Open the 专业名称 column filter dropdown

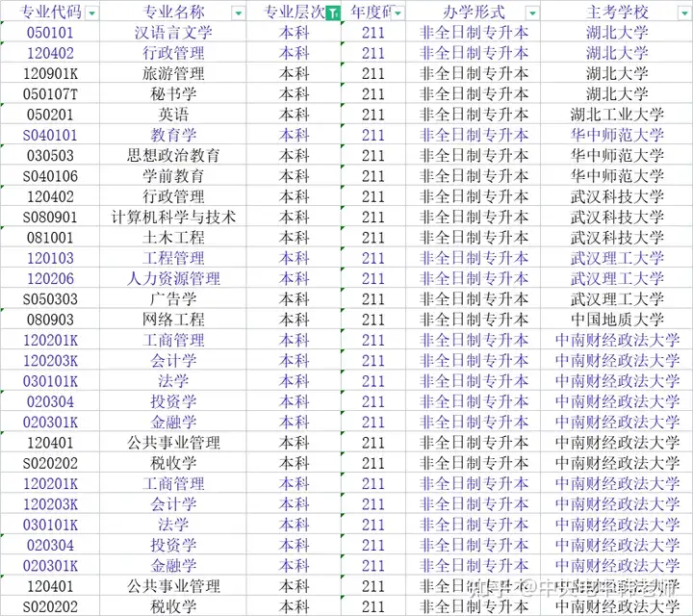coord(239,13)
